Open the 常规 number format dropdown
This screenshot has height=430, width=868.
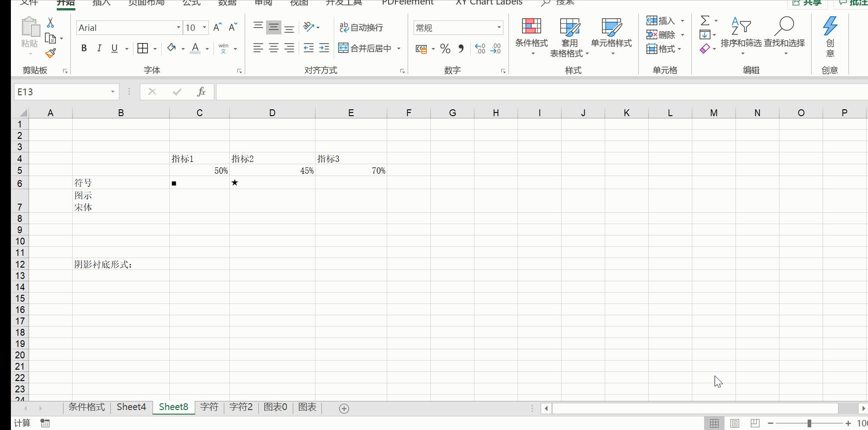tap(498, 28)
